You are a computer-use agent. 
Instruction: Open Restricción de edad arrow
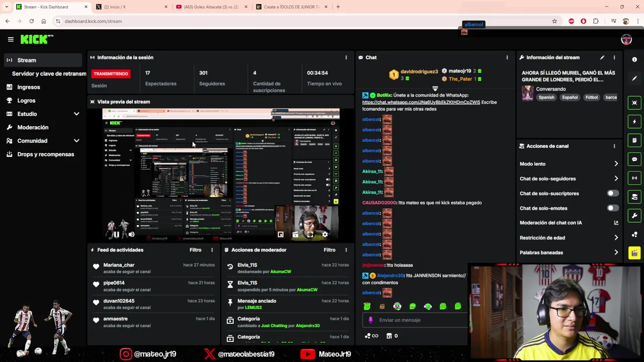pos(616,238)
